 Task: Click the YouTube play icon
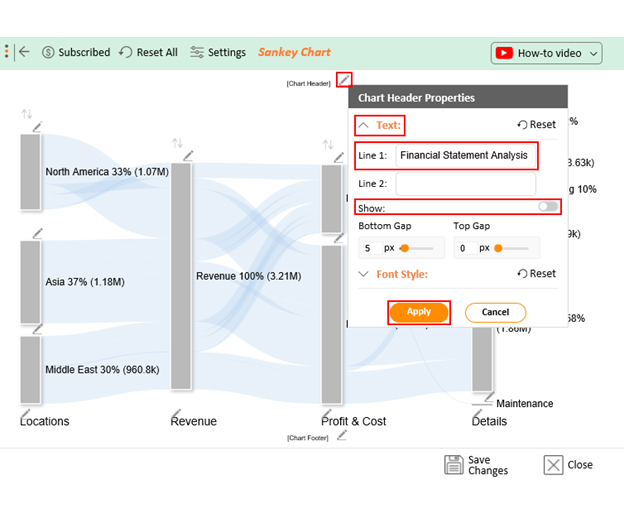tap(504, 53)
